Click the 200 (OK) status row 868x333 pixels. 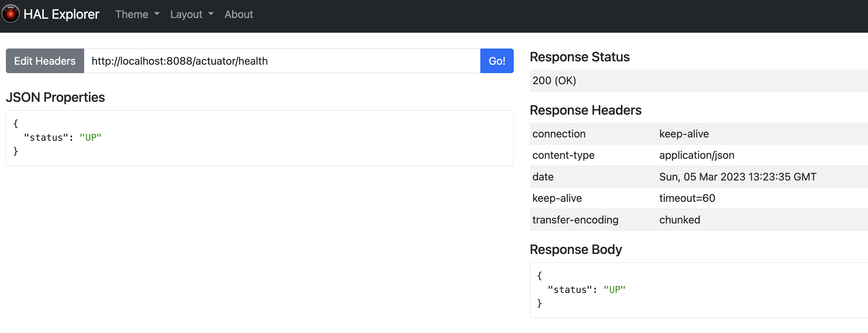(555, 80)
